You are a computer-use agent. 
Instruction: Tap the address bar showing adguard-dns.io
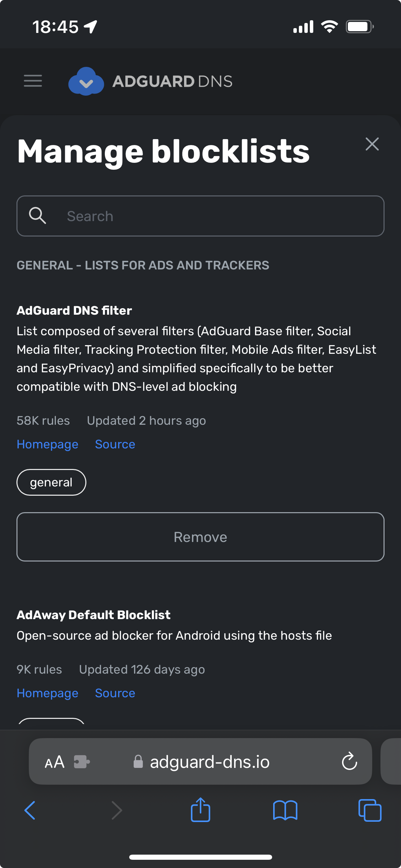pos(210,762)
